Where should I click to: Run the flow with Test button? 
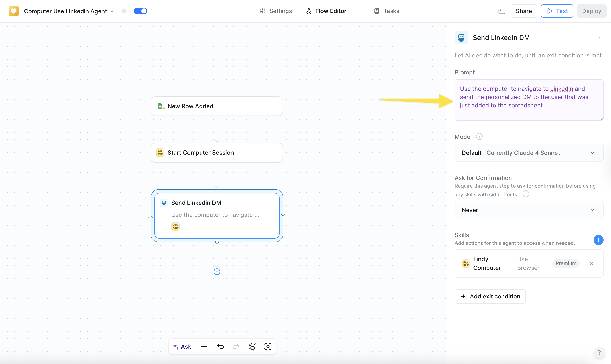click(557, 11)
